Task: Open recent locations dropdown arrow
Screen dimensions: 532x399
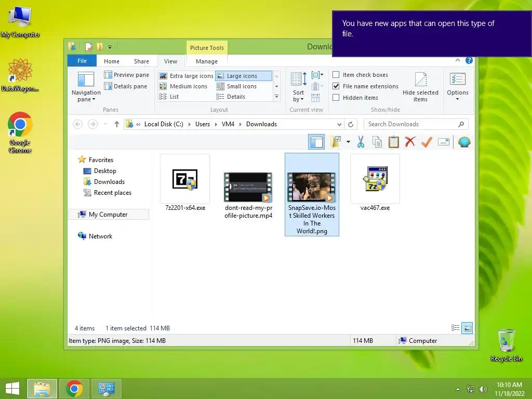Action: (105, 124)
